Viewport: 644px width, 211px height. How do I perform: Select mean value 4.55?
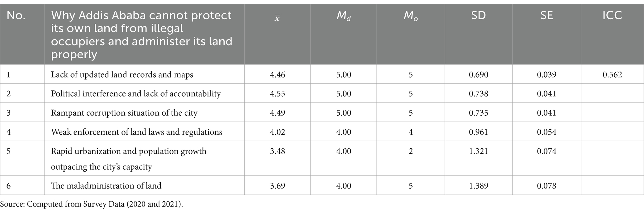(x=277, y=94)
